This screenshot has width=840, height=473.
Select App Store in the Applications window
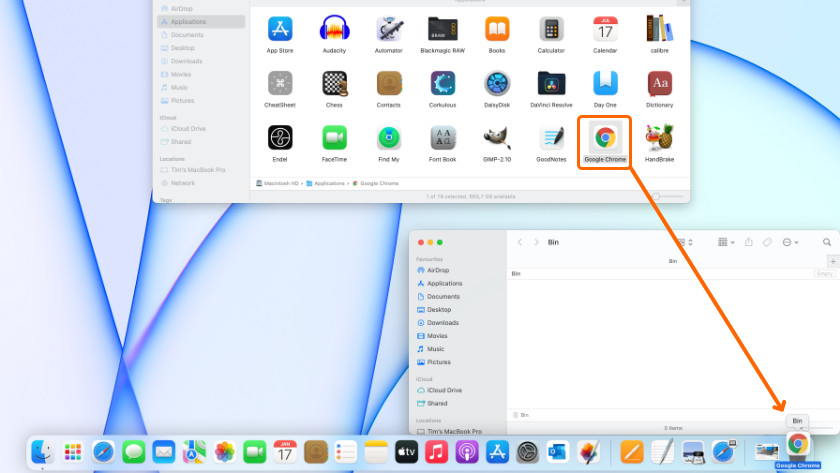280,29
